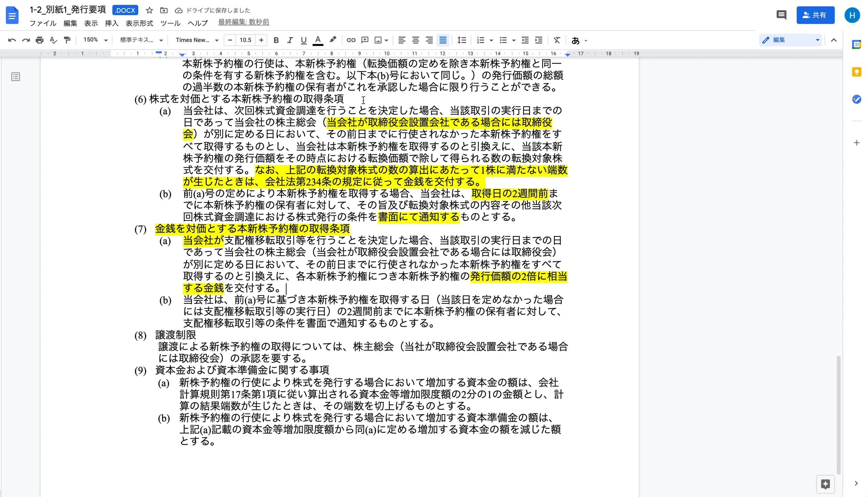Open the 表示形式 menu
The width and height of the screenshot is (868, 497).
click(x=139, y=23)
